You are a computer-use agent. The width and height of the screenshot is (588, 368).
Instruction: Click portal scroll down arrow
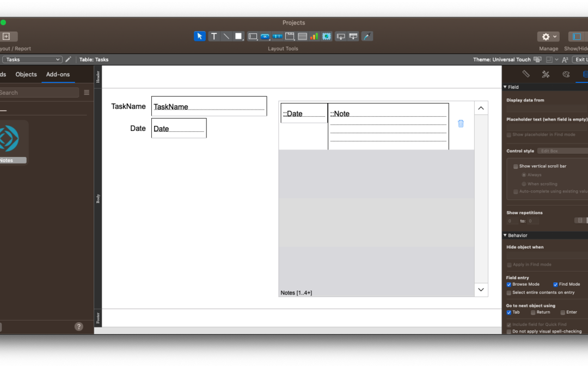point(481,289)
